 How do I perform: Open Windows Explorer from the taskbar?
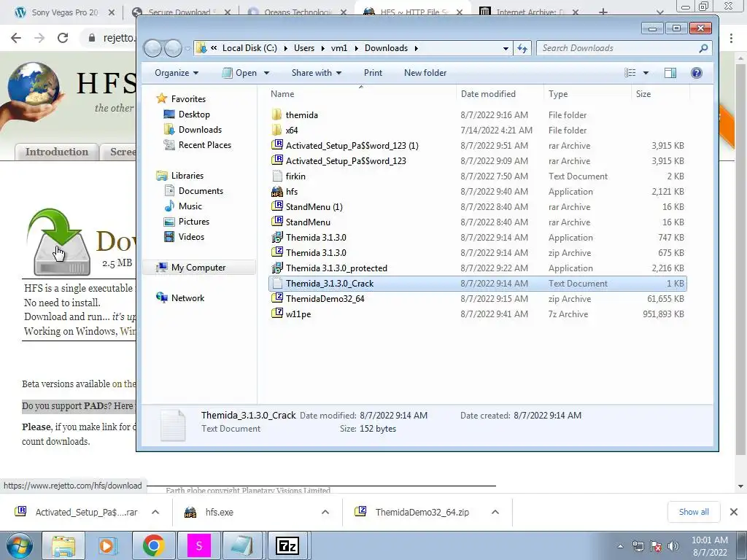point(63,545)
